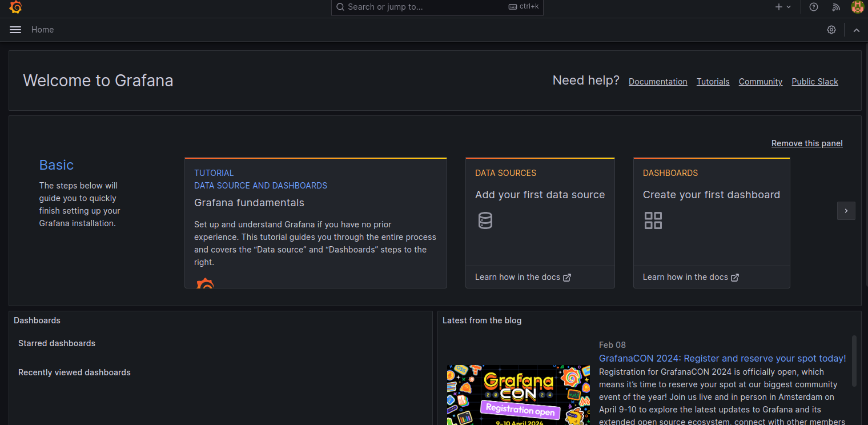The image size is (868, 425).
Task: Click Remove this panel
Action: coord(806,143)
